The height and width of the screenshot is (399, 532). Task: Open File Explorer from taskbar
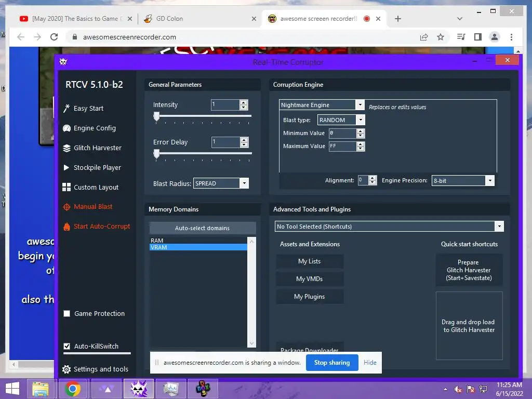tap(41, 389)
